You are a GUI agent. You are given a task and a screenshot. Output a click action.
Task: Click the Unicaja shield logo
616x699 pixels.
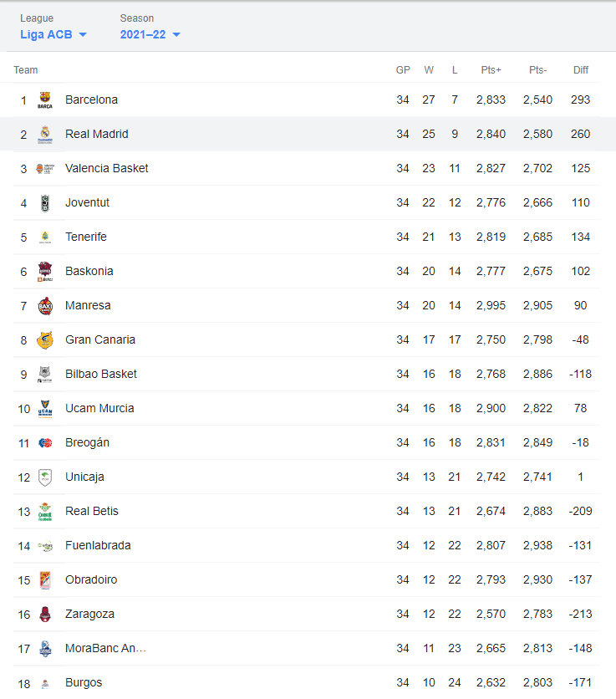[45, 477]
